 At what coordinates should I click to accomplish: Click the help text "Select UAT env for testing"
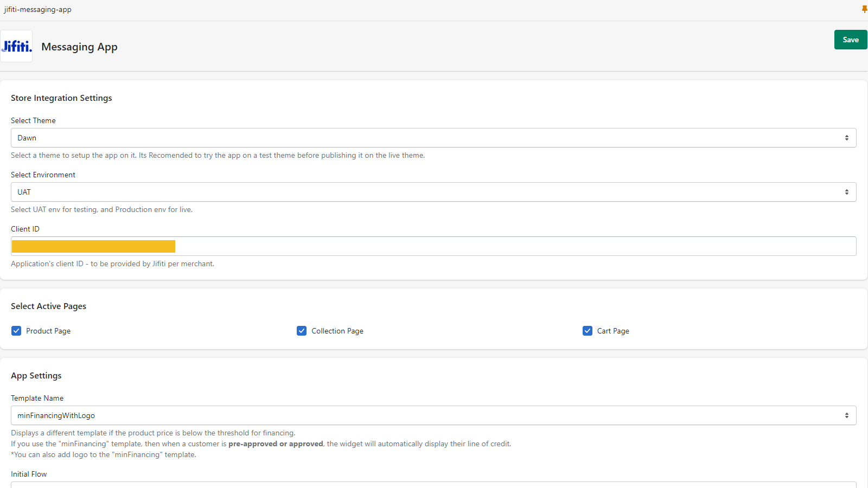click(101, 209)
